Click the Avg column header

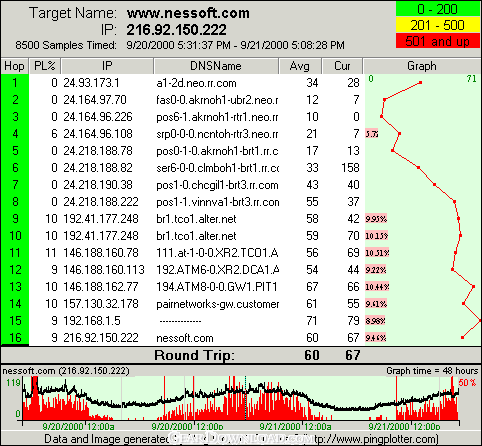[x=300, y=66]
